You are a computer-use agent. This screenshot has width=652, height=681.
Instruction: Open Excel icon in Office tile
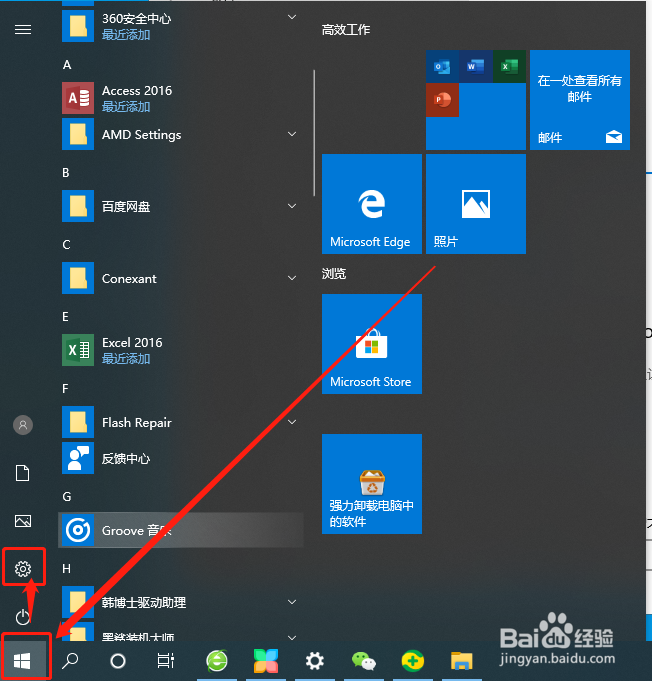pyautogui.click(x=509, y=66)
